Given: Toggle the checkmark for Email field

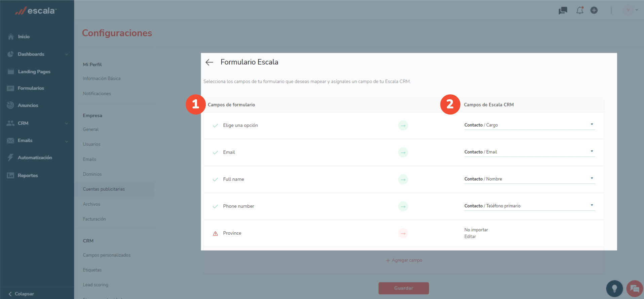Looking at the screenshot, I should [x=216, y=153].
